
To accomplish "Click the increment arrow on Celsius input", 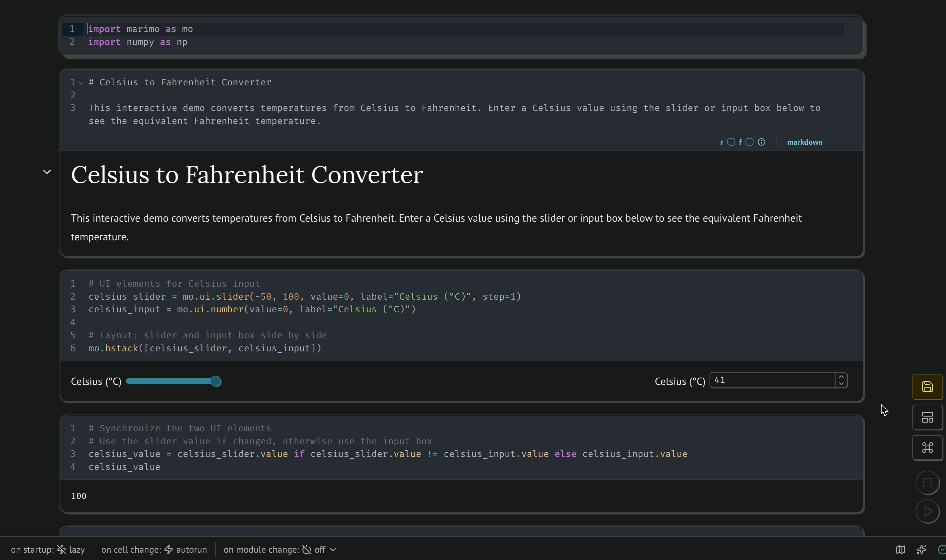I will (841, 377).
